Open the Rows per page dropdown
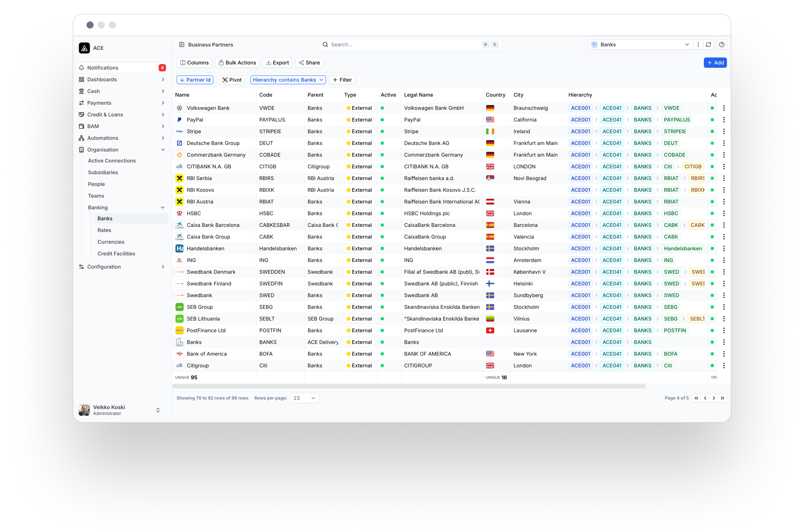Screen dimensions: 804x532 coord(304,398)
